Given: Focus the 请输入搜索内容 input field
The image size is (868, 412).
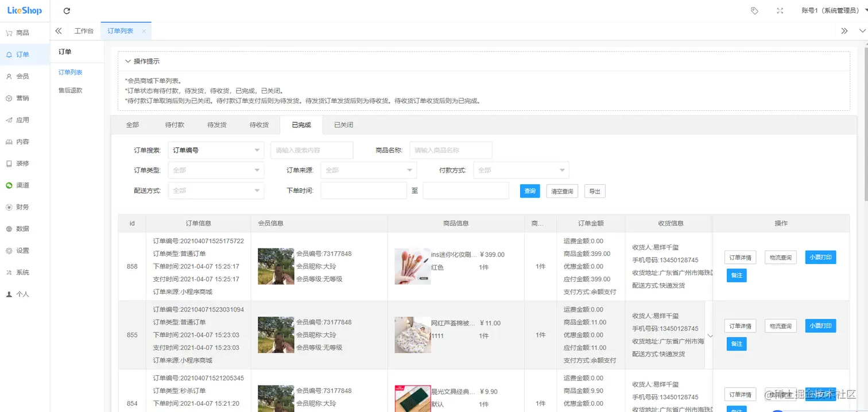Looking at the screenshot, I should coord(312,150).
